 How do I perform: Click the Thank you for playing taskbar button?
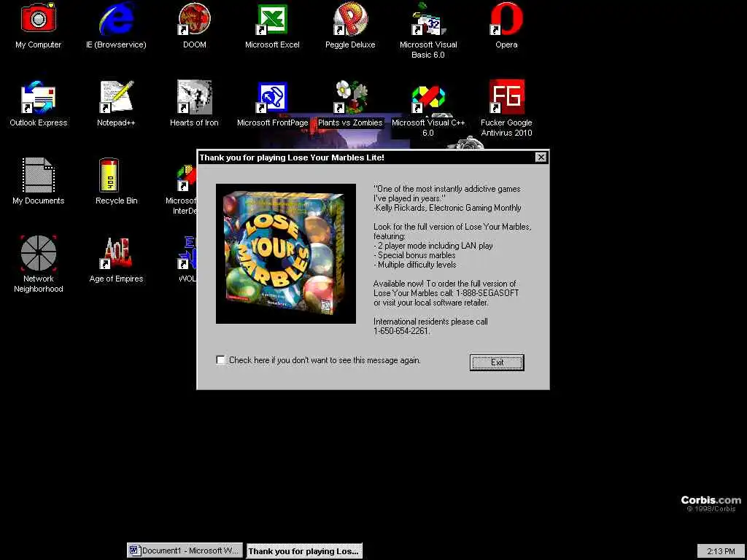point(304,551)
